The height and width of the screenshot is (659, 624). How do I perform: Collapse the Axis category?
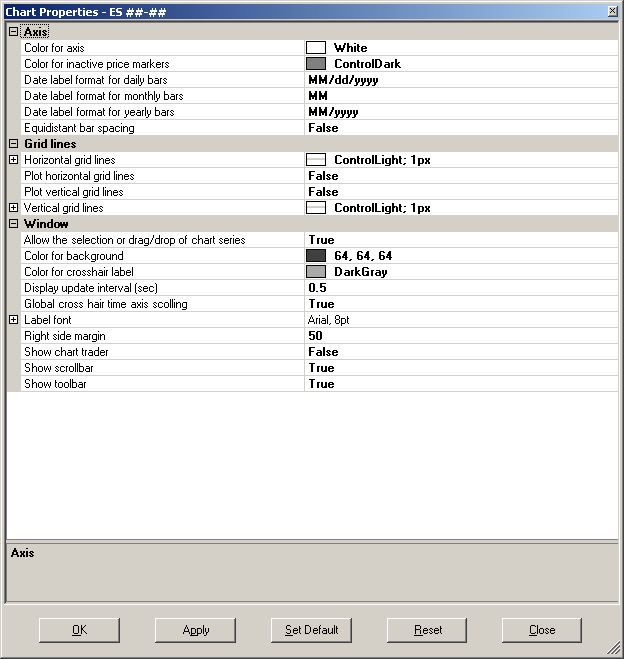13,32
